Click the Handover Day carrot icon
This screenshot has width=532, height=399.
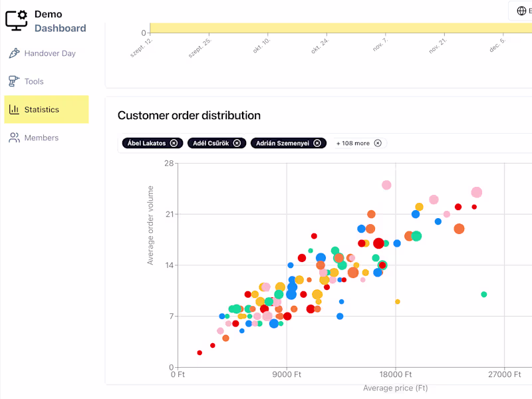[14, 53]
